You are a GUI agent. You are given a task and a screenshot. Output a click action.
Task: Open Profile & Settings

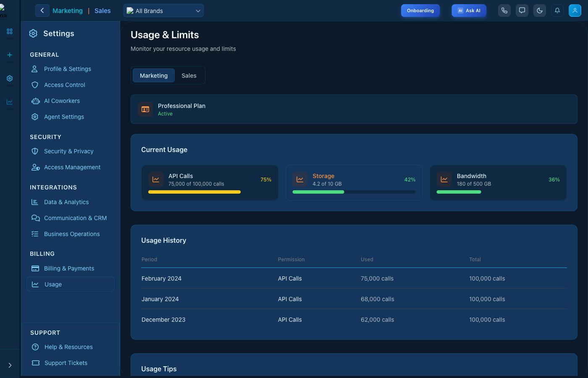(71, 69)
